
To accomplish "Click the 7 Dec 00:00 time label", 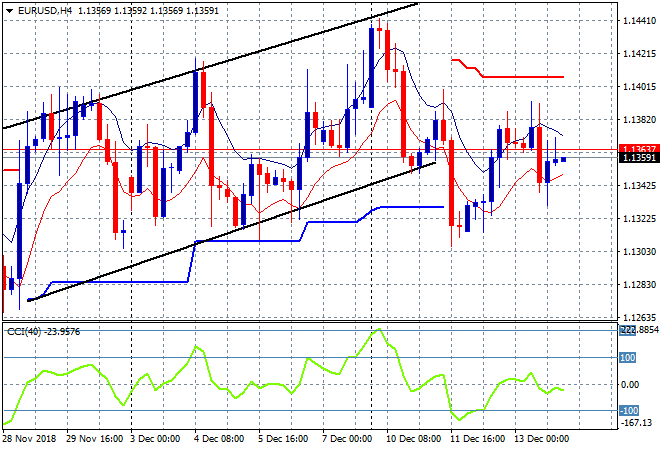I will (x=347, y=439).
